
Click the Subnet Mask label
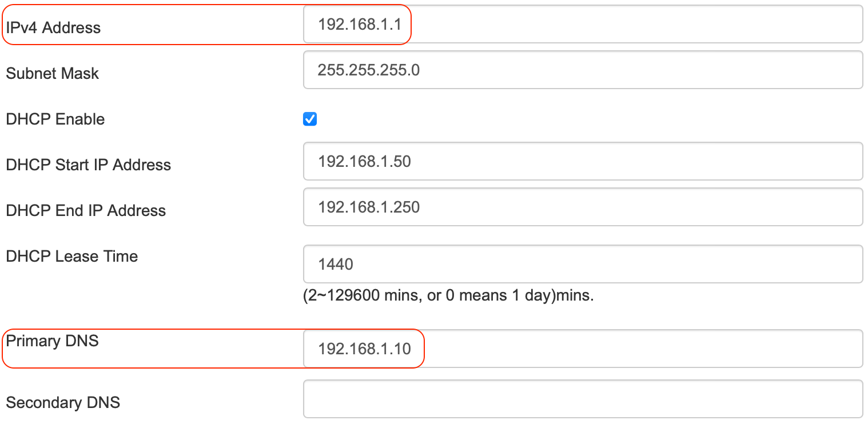click(x=52, y=73)
